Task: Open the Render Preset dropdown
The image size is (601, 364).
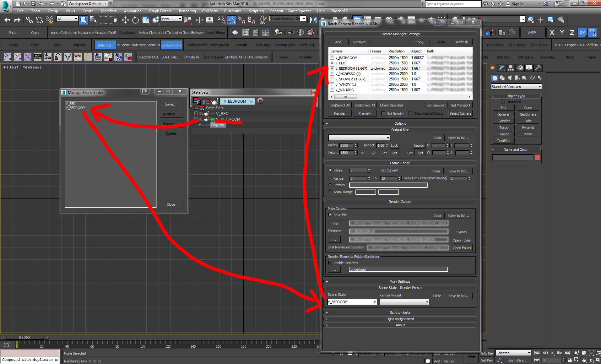Action: pos(404,302)
